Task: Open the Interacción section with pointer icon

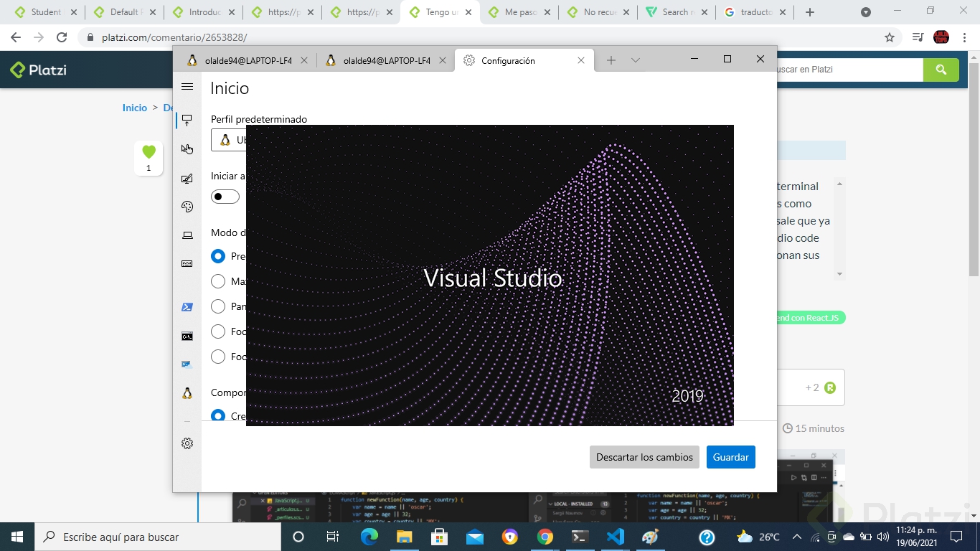Action: coord(187,149)
